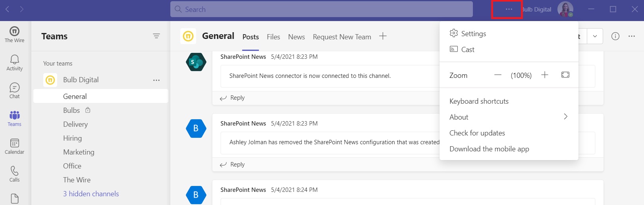Click the Your teams heading
Image resolution: width=644 pixels, height=205 pixels.
coord(58,63)
